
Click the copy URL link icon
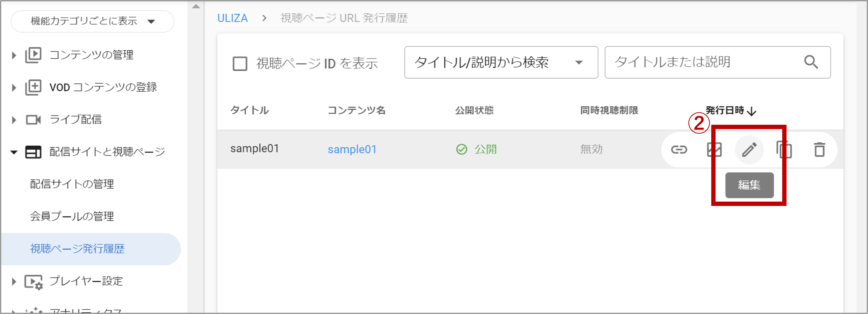coord(679,149)
